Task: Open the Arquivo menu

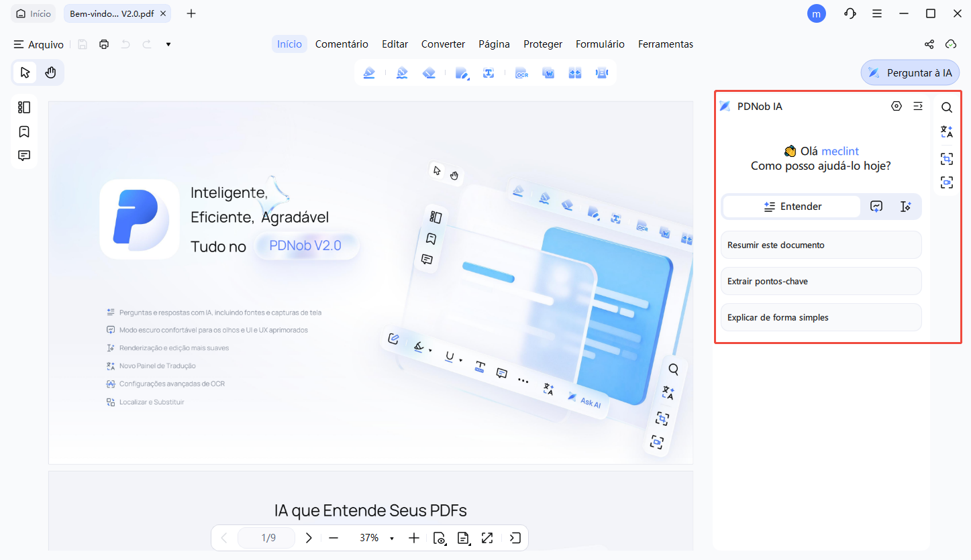Action: (x=38, y=44)
